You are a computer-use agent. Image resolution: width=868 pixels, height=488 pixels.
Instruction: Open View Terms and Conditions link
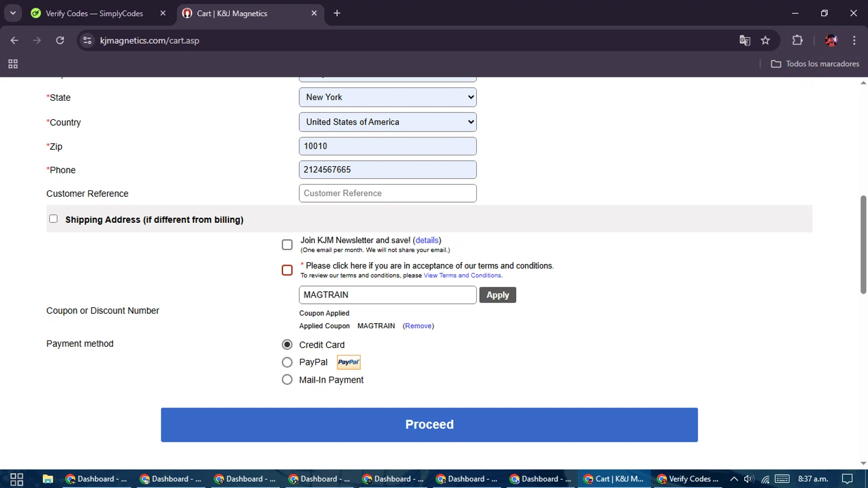point(462,276)
